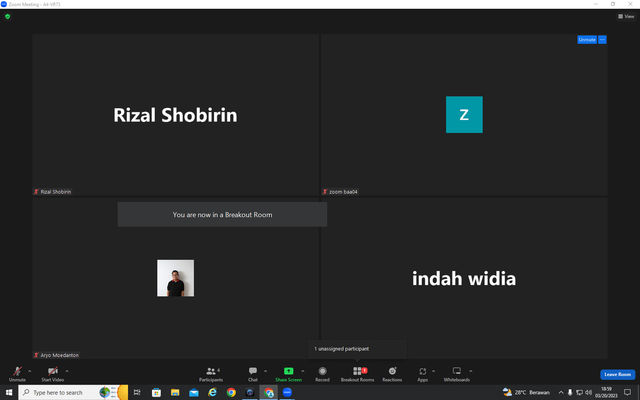
Task: Open the network tray icon
Action: point(579,392)
